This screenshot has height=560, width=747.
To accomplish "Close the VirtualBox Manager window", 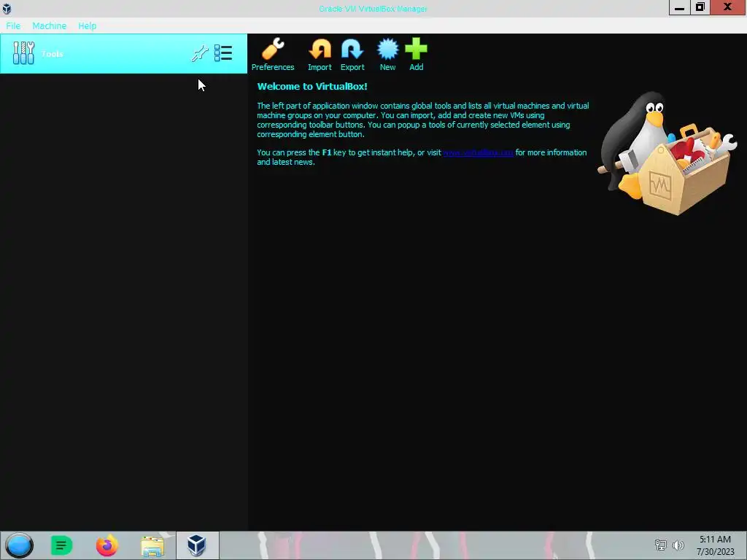I will tap(728, 7).
